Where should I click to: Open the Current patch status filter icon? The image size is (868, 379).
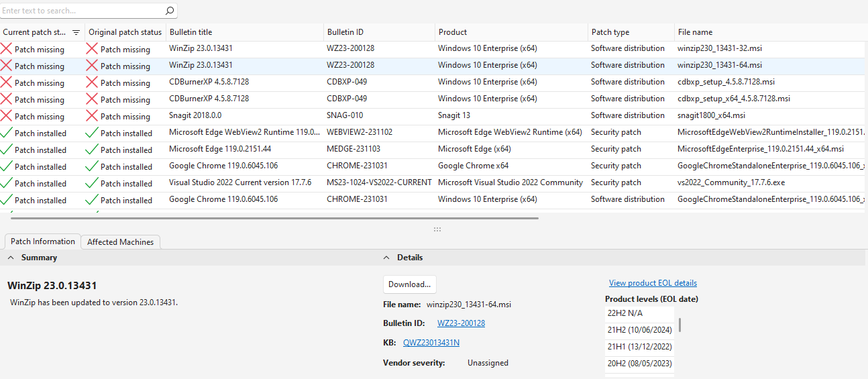pos(76,32)
